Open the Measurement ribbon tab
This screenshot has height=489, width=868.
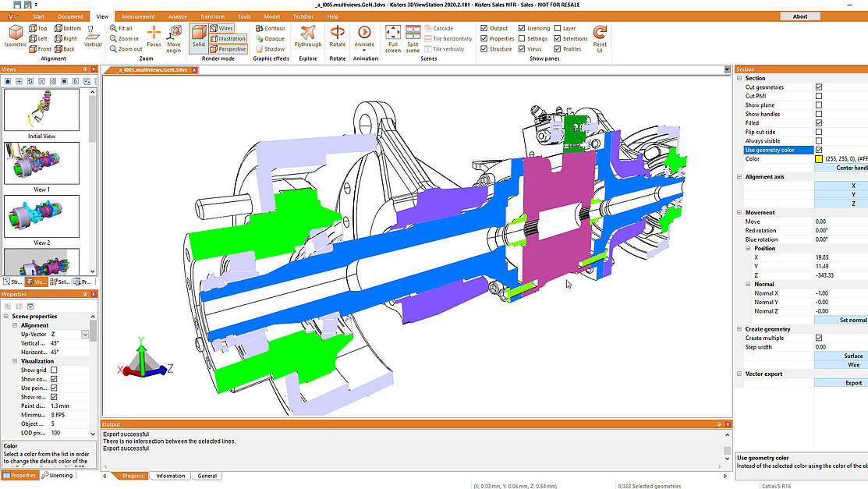[x=138, y=16]
